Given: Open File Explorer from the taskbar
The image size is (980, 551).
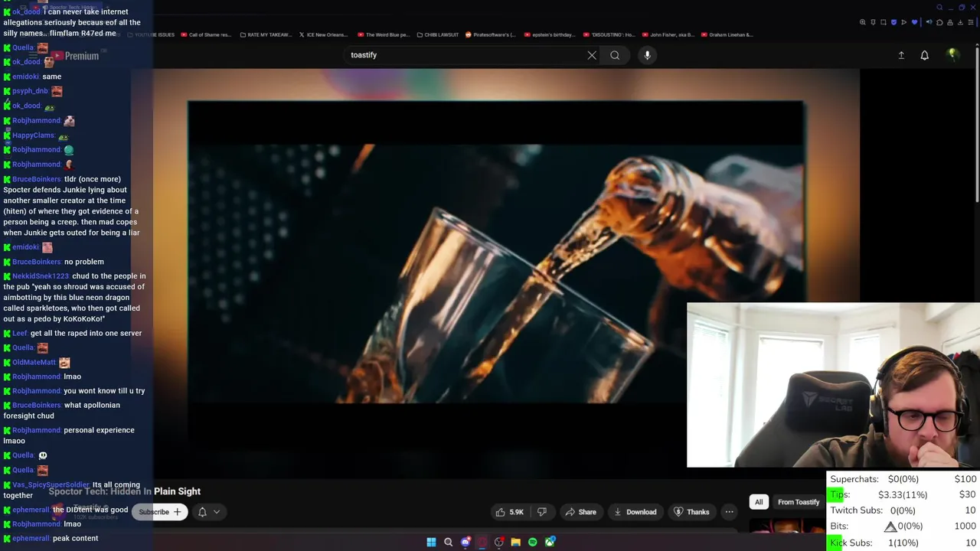Looking at the screenshot, I should pos(515,542).
